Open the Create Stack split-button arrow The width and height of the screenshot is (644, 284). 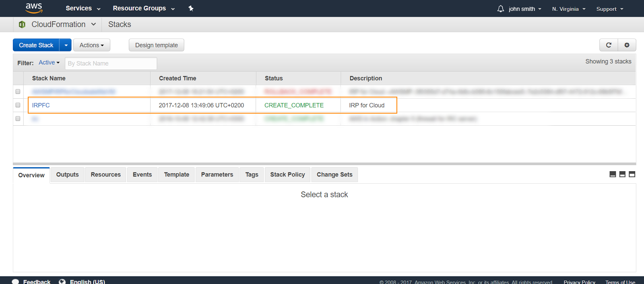[x=66, y=45]
